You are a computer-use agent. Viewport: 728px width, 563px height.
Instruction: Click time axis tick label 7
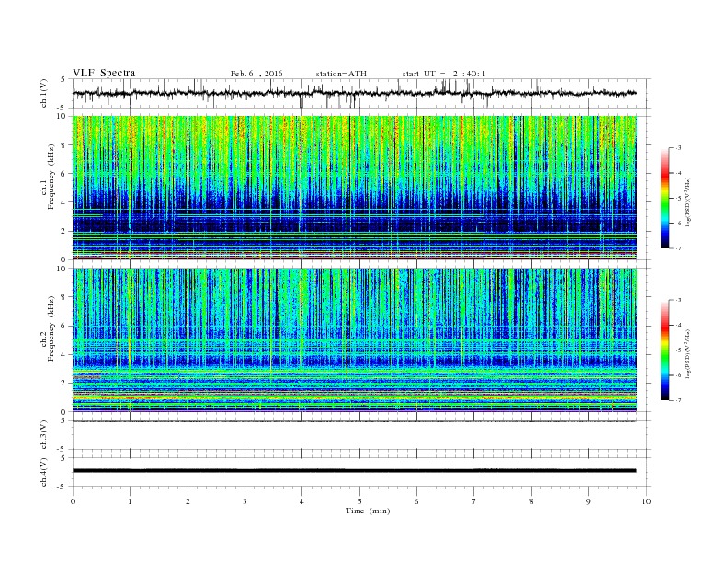pyautogui.click(x=474, y=501)
